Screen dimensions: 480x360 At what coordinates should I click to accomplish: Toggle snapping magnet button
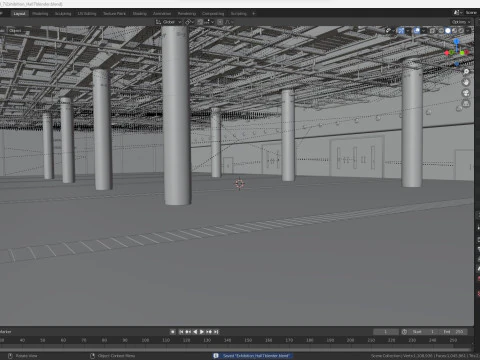(200, 22)
